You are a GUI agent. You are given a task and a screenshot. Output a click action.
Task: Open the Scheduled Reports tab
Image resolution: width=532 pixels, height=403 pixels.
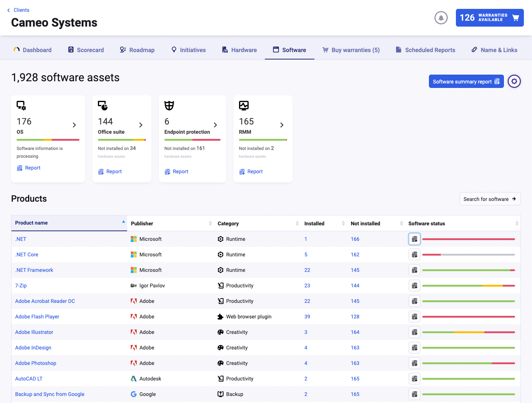pyautogui.click(x=425, y=50)
